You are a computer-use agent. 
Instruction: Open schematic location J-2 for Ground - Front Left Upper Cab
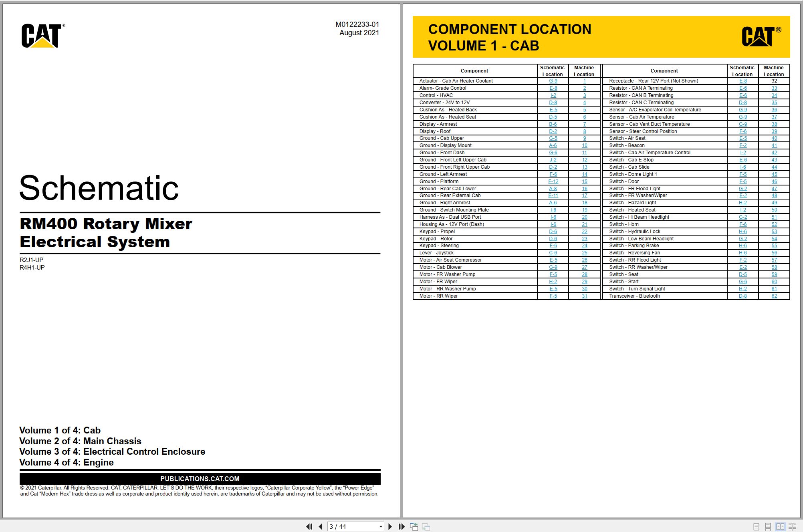pyautogui.click(x=553, y=160)
